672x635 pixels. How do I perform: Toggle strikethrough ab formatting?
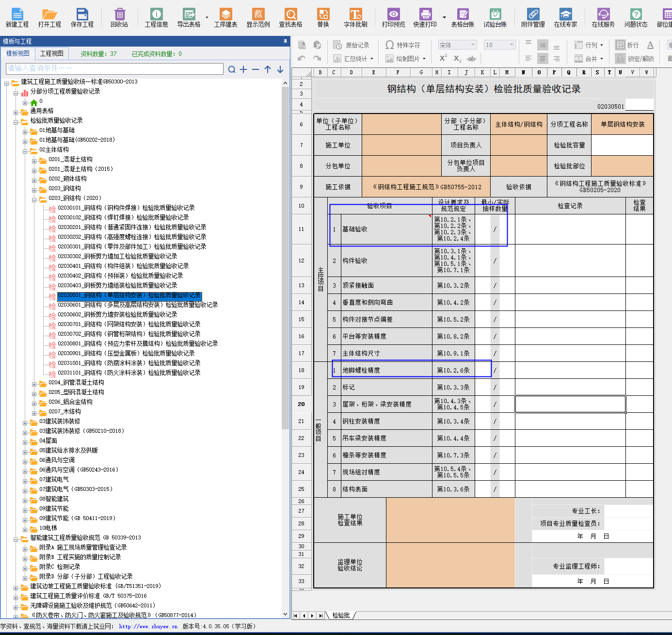pyautogui.click(x=471, y=58)
